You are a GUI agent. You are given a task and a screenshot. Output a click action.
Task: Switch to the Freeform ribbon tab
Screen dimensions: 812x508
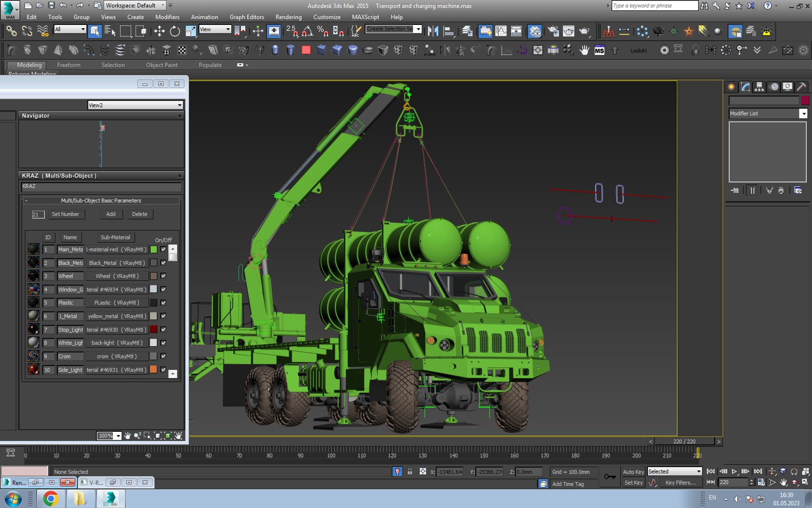(x=69, y=65)
